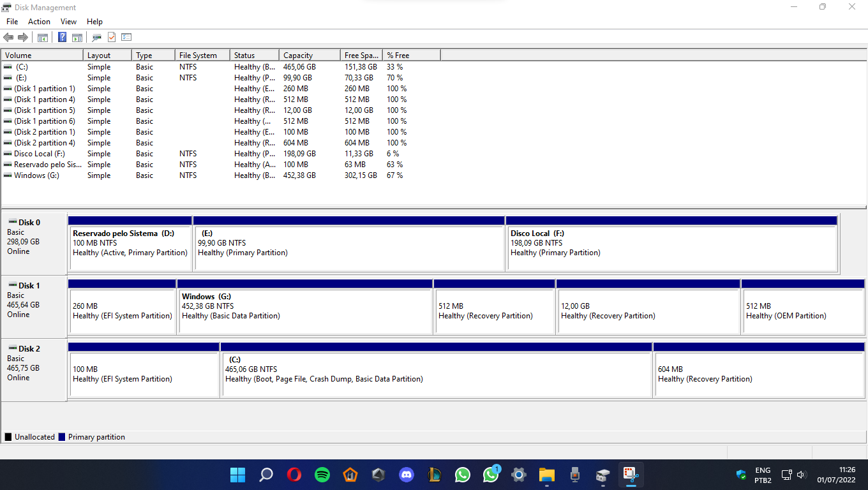Select the (Disk 2 partition 4) list row
868x490 pixels.
coord(221,143)
